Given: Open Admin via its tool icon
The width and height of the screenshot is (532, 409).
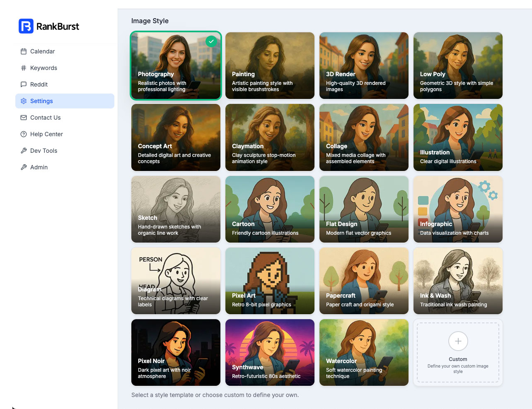Looking at the screenshot, I should click(x=24, y=167).
